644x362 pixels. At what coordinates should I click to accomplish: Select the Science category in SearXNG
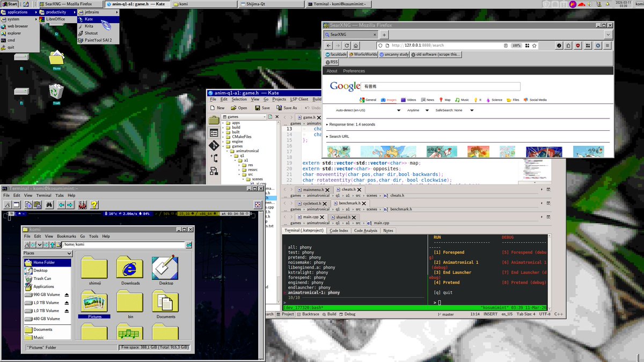coord(494,100)
